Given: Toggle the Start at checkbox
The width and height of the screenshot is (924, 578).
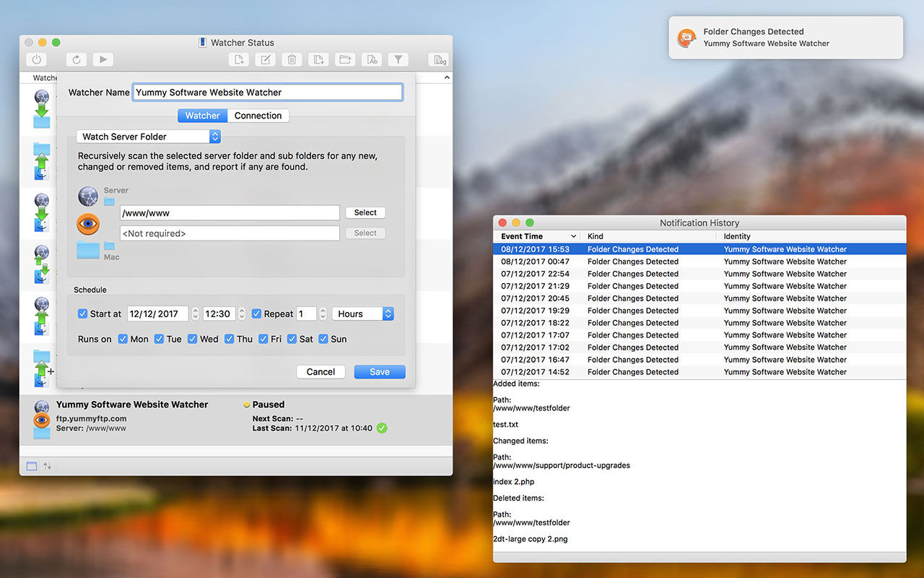Looking at the screenshot, I should [x=82, y=314].
